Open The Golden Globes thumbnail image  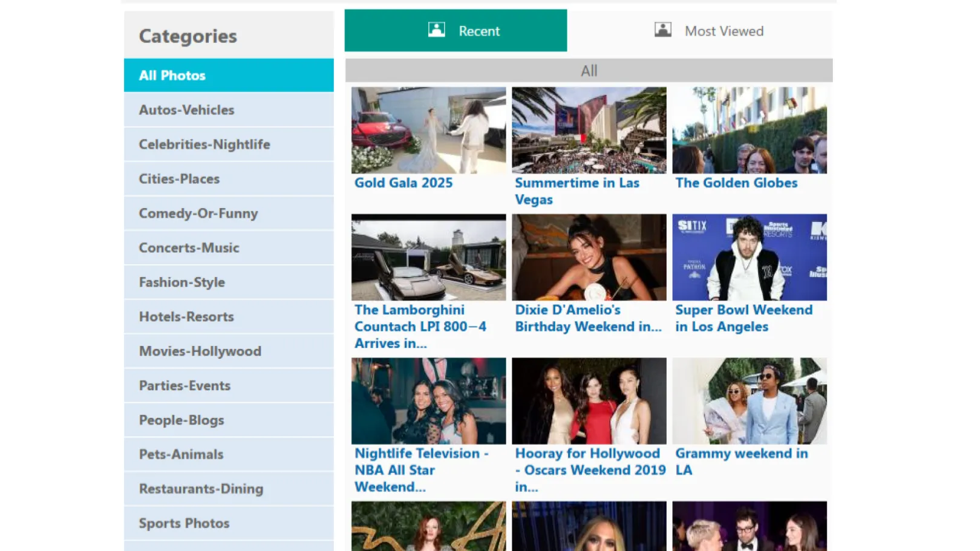click(x=750, y=130)
